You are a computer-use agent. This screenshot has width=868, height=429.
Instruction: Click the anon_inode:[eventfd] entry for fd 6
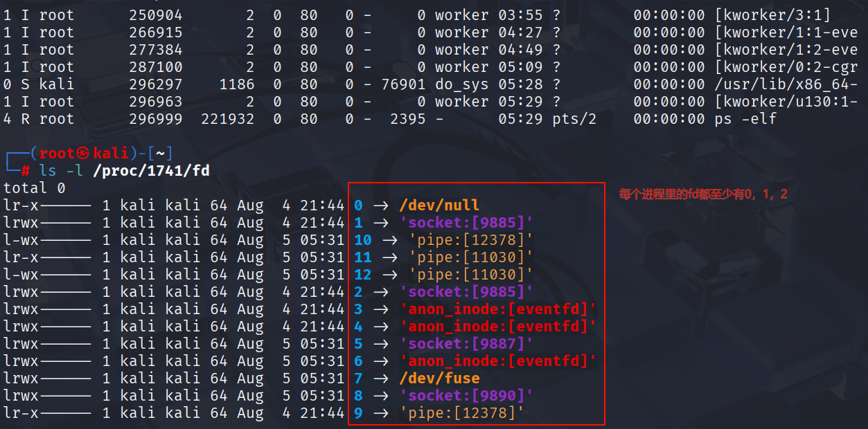pos(498,361)
